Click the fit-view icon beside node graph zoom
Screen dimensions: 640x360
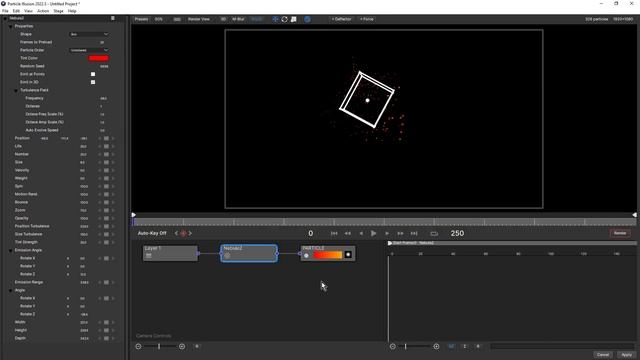197,347
